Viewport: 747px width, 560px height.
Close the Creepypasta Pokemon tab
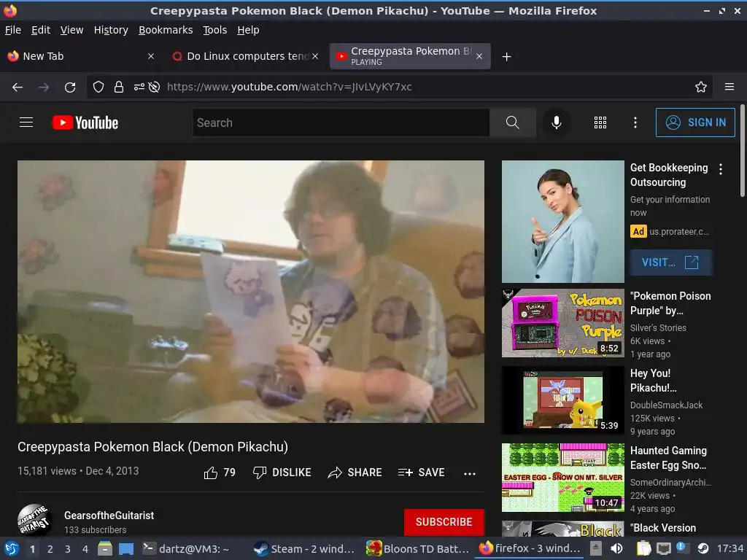coord(479,56)
